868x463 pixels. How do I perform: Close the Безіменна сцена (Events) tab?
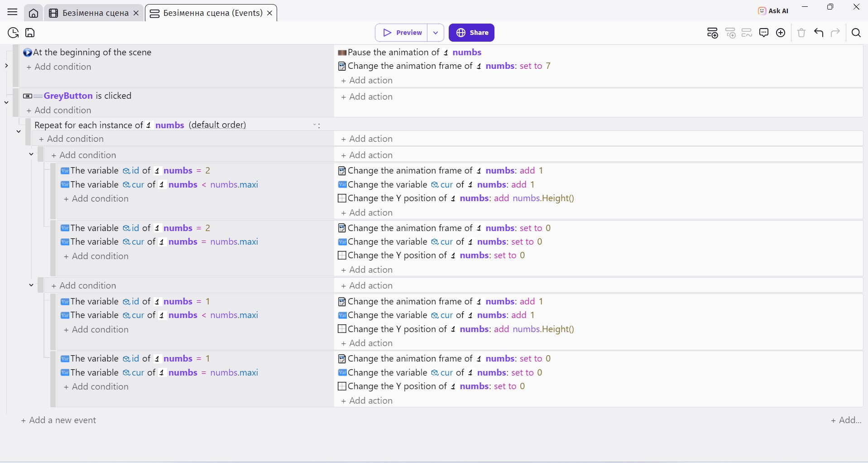tap(270, 13)
